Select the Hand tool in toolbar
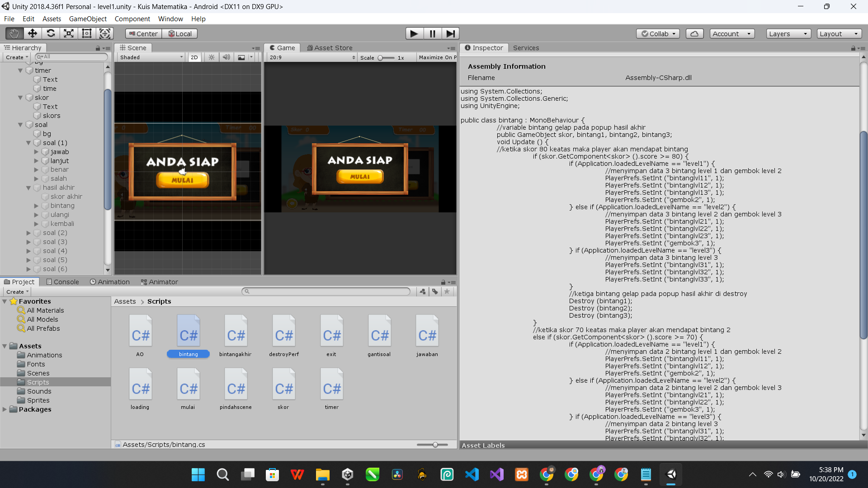Viewport: 868px width, 488px height. (14, 33)
